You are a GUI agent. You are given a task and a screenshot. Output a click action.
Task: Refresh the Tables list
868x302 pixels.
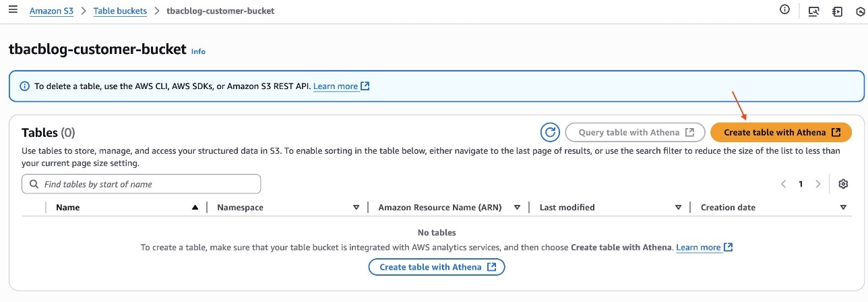(x=551, y=132)
